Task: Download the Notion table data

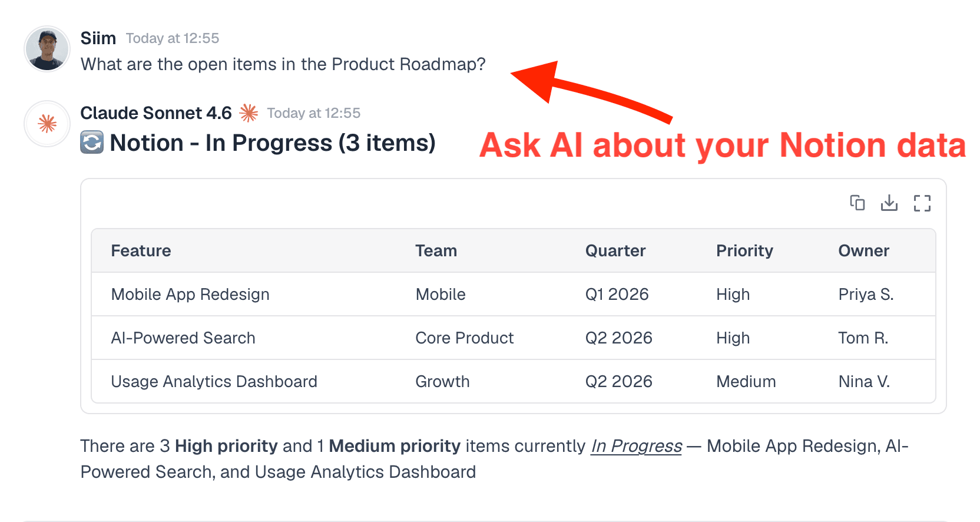Action: [x=889, y=203]
